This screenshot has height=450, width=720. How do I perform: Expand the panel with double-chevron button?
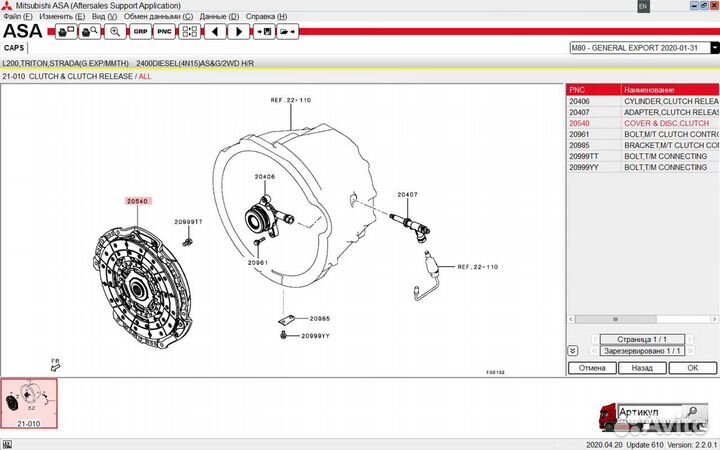pos(572,351)
